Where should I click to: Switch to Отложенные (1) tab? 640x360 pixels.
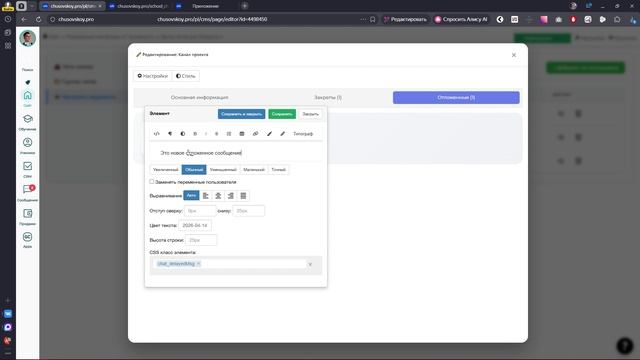point(456,98)
